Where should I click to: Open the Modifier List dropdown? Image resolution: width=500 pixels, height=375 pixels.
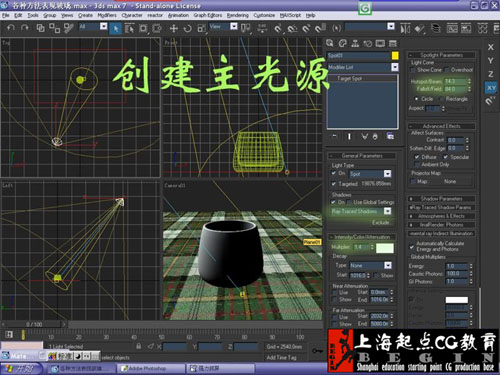[395, 67]
